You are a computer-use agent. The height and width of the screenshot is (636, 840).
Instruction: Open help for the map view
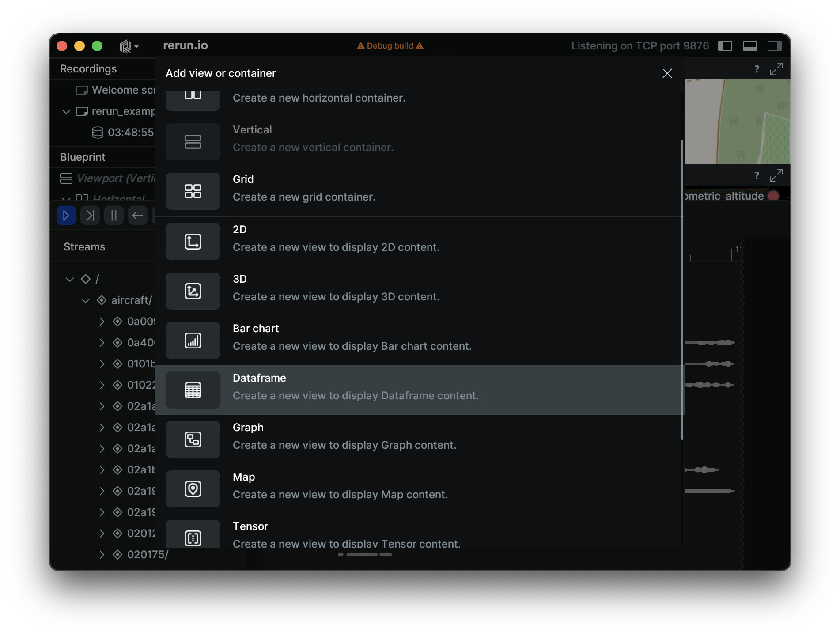point(757,69)
